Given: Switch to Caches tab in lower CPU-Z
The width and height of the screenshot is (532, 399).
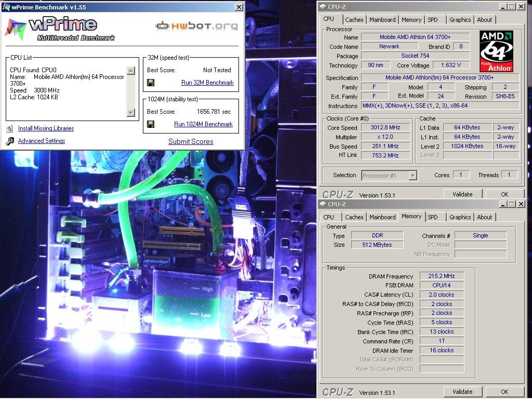Looking at the screenshot, I should [x=354, y=217].
